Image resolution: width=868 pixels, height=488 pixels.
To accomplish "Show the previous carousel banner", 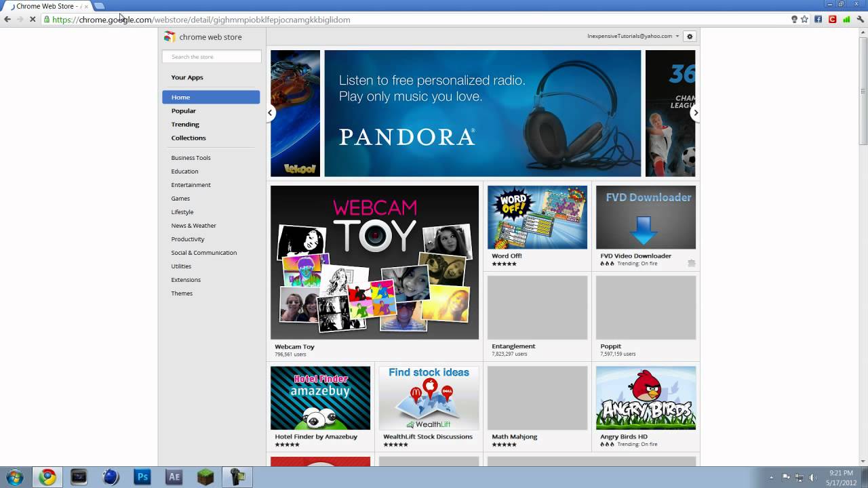I will pos(270,113).
